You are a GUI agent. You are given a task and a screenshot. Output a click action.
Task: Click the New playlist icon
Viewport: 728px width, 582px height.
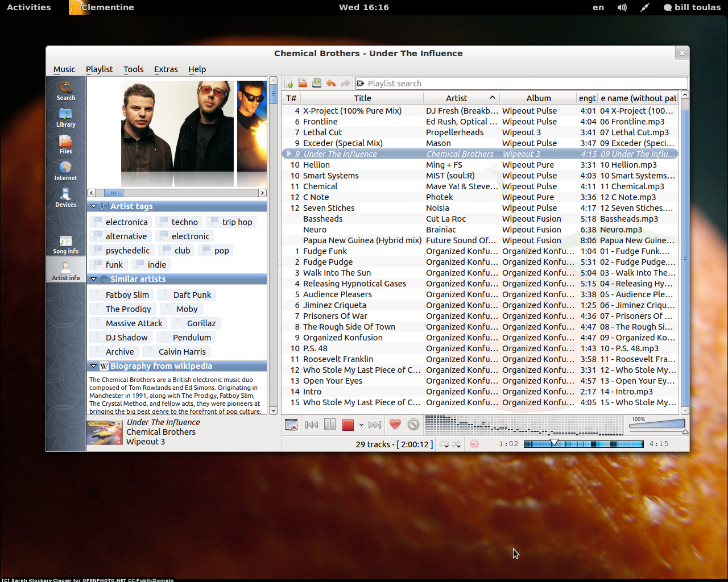tap(289, 84)
